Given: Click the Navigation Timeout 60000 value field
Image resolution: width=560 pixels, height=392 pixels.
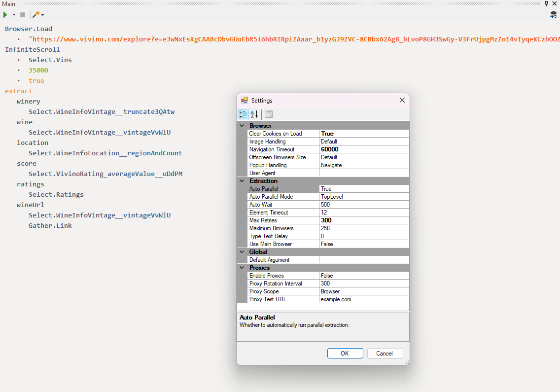Looking at the screenshot, I should click(364, 149).
